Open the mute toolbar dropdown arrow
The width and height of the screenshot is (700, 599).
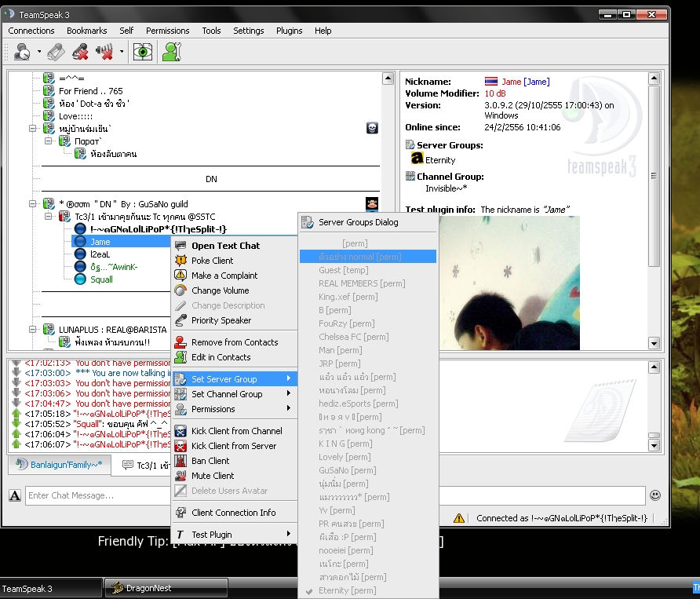pos(122,52)
